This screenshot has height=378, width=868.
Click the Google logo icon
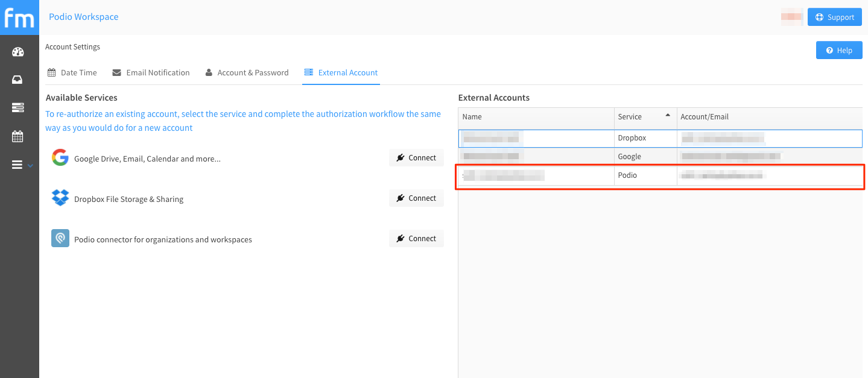(60, 158)
